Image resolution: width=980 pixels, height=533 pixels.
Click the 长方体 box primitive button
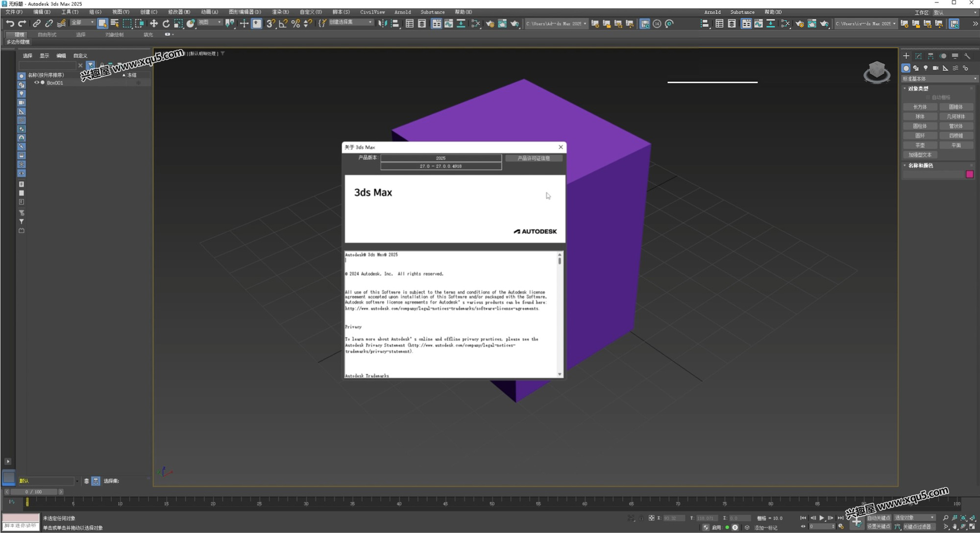click(920, 107)
